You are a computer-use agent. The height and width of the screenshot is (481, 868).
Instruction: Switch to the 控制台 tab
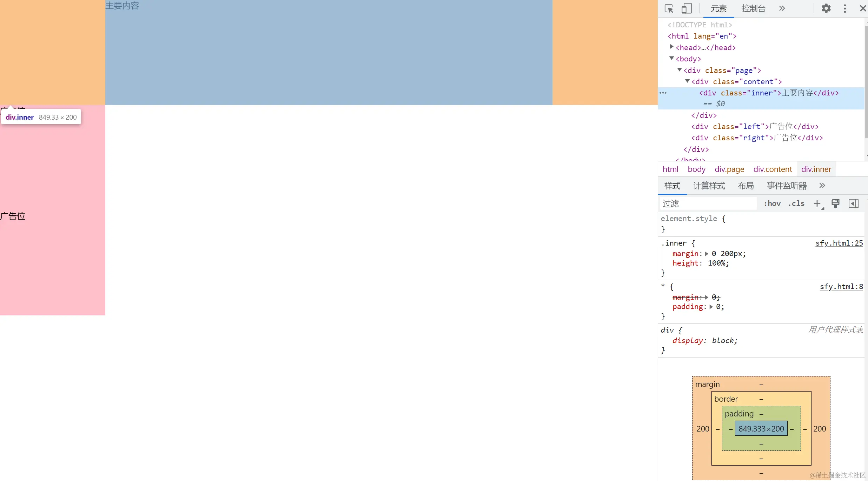(753, 8)
